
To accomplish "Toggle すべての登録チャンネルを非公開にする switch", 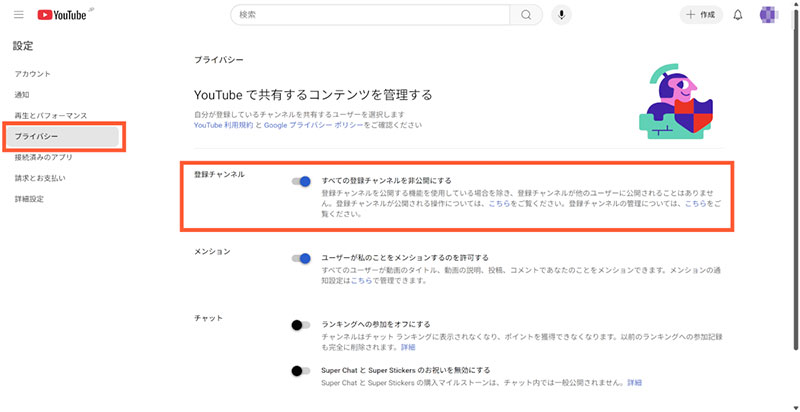I will (301, 181).
